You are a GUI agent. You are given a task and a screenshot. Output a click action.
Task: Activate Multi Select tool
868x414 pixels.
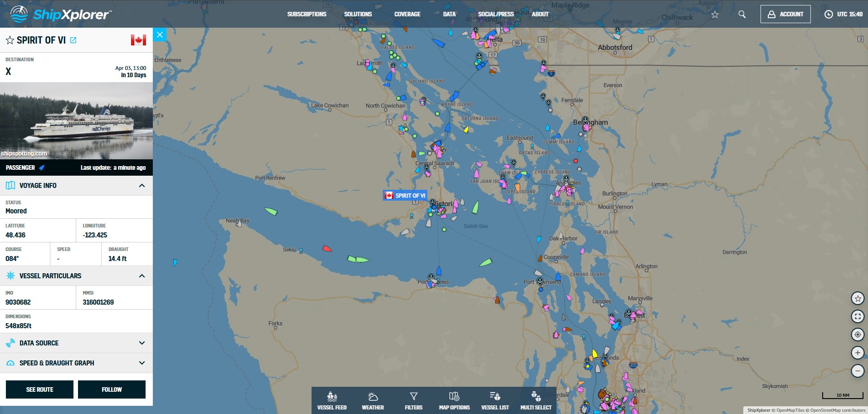click(536, 400)
